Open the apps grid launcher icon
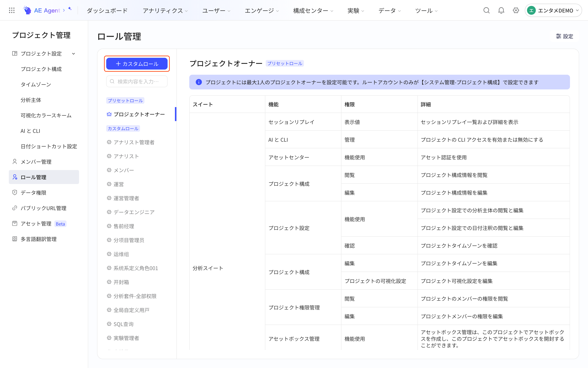Screen dimensions: 588x368 pyautogui.click(x=12, y=10)
